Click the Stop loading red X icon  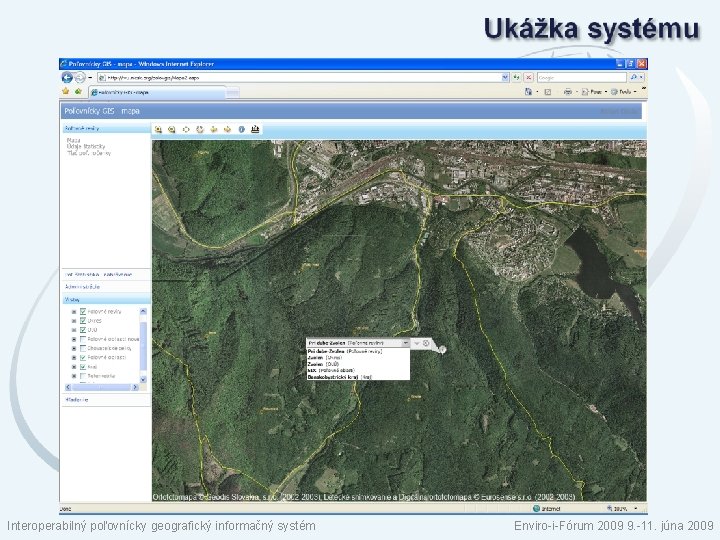529,78
